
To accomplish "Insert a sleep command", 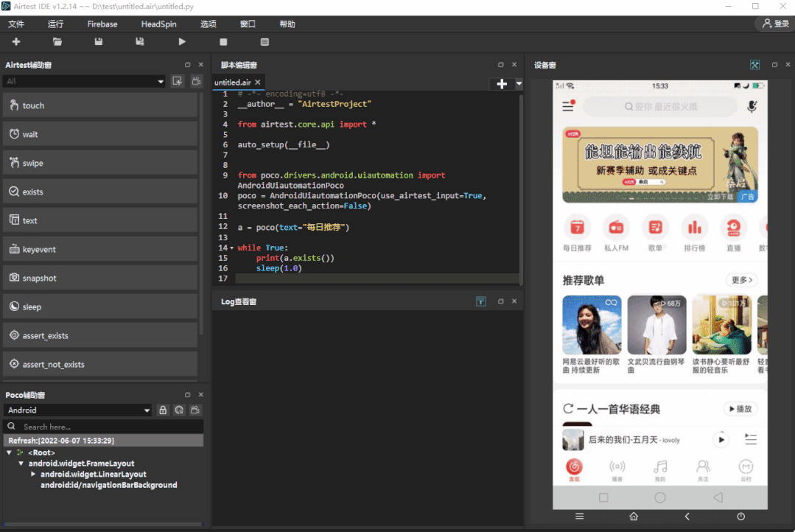I will (x=100, y=307).
